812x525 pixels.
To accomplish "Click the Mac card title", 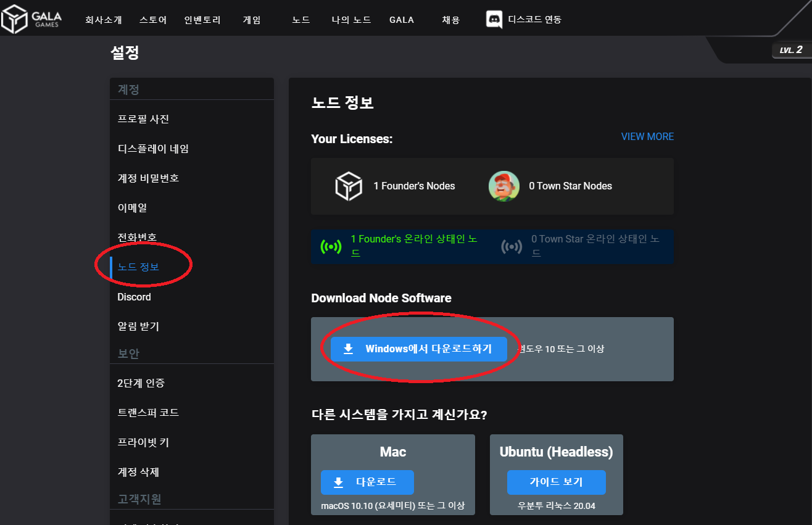I will 393,452.
